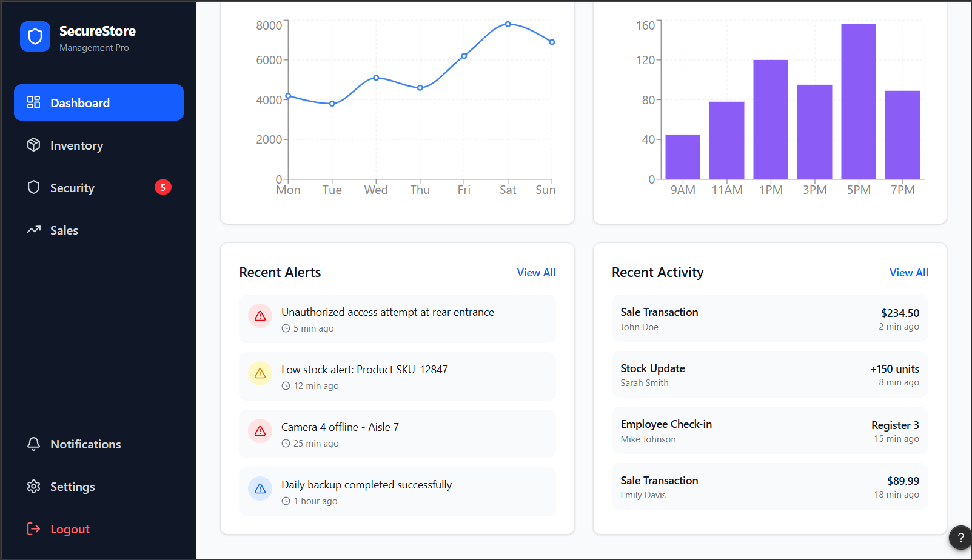Click the Sales trending arrow icon
Screen dimensions: 972x560
pos(34,230)
